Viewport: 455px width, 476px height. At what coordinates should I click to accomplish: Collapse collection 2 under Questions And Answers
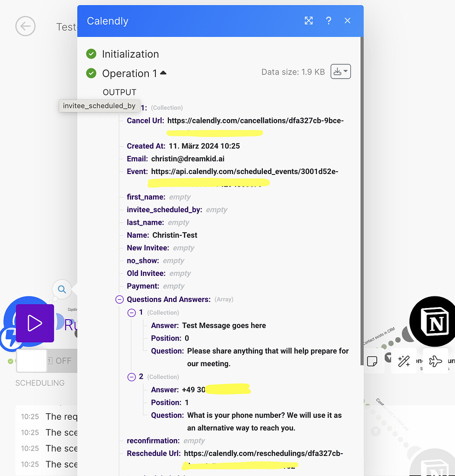[132, 377]
